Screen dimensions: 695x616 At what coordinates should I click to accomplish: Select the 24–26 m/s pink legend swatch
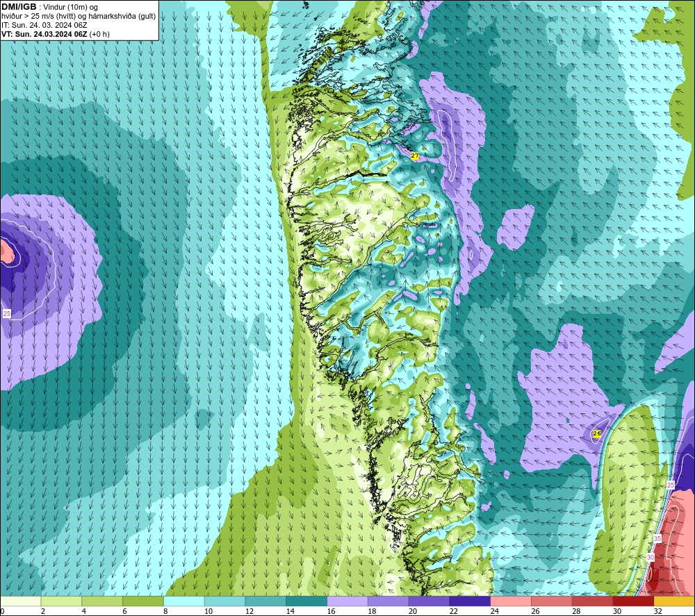511,601
